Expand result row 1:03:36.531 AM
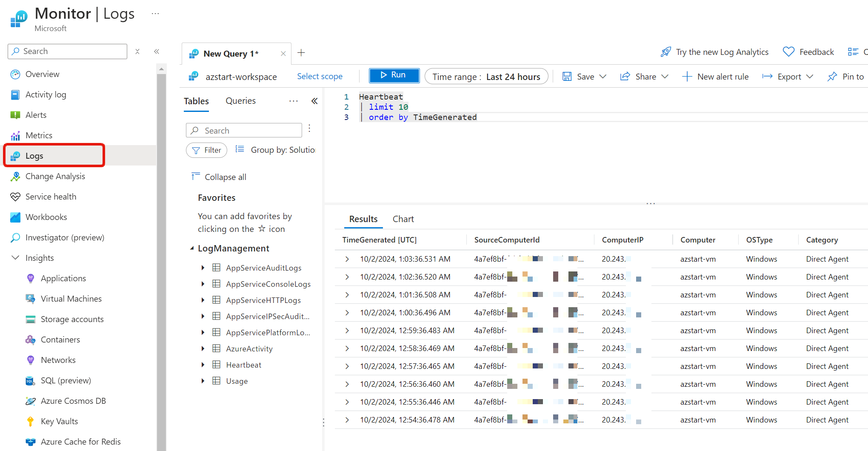Viewport: 868px width, 451px height. (x=347, y=259)
